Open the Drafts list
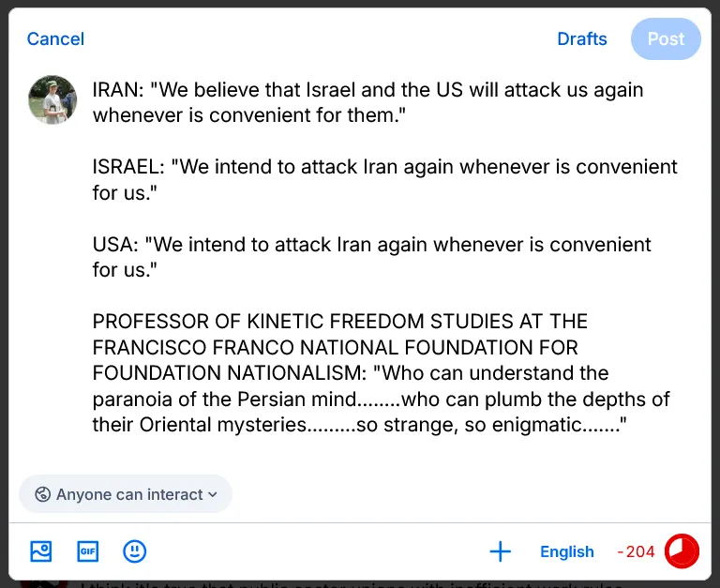720x588 pixels. point(582,38)
